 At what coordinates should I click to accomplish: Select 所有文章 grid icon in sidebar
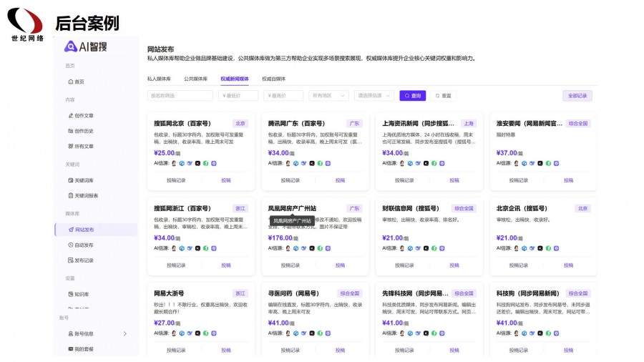click(70, 146)
